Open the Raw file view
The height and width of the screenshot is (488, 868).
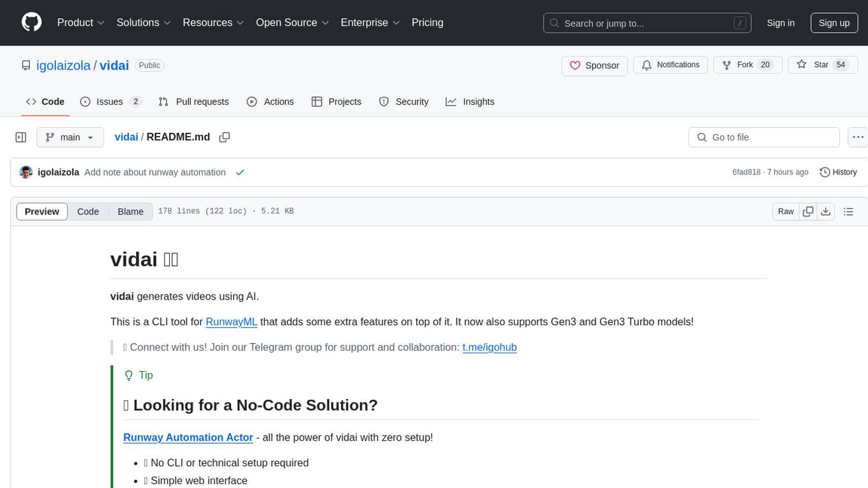(786, 211)
